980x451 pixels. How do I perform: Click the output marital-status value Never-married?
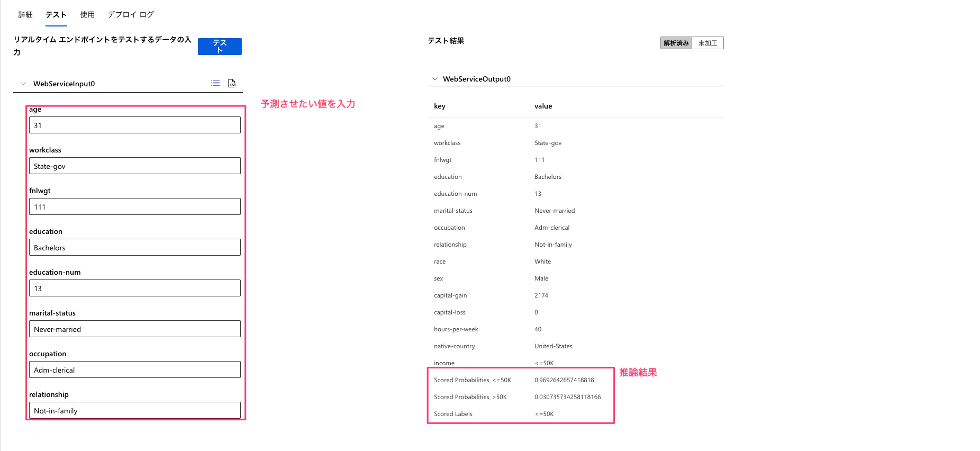[x=555, y=211]
